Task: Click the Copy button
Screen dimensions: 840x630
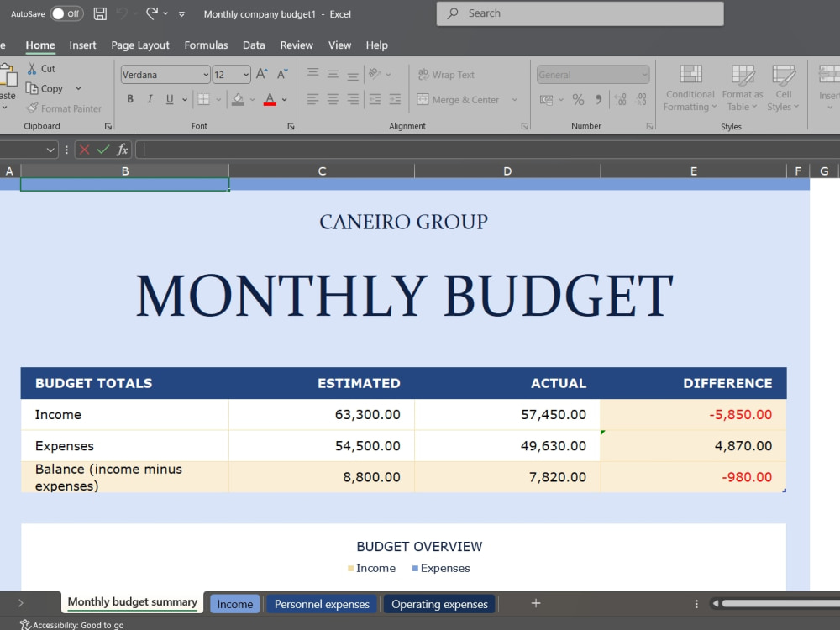Action: coord(45,89)
